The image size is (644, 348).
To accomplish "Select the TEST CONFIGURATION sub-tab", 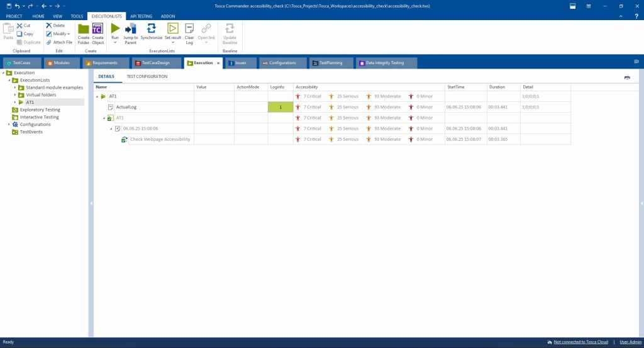I will pyautogui.click(x=147, y=76).
